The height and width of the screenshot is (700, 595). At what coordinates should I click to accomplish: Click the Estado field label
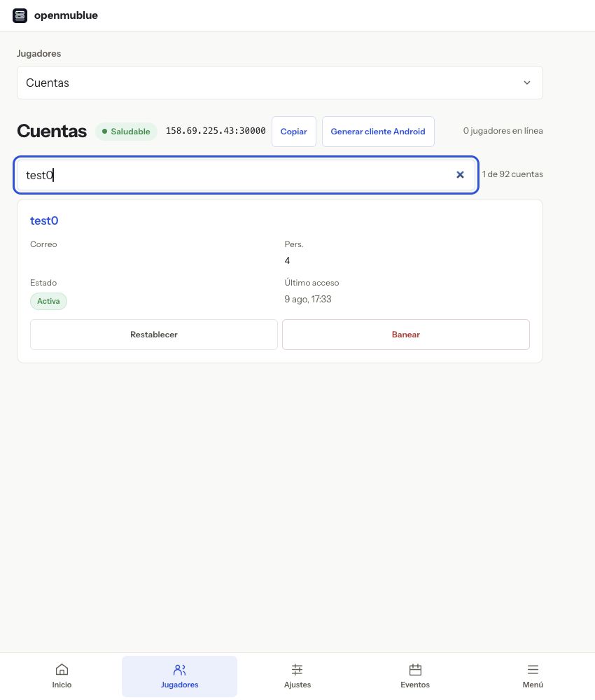click(x=43, y=283)
